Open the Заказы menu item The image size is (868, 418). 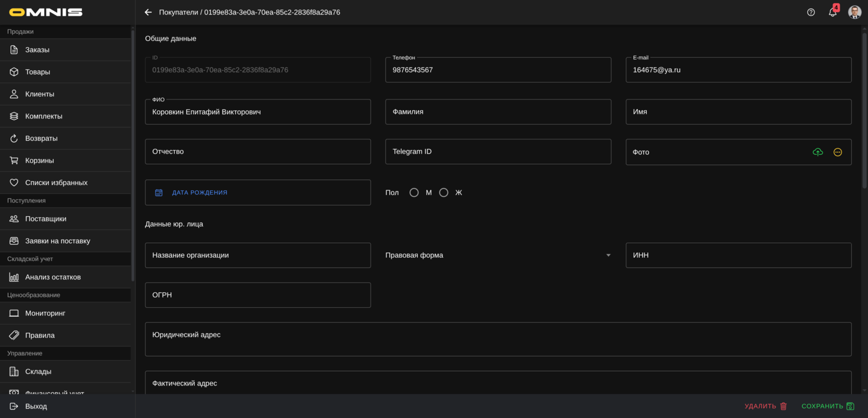point(37,50)
